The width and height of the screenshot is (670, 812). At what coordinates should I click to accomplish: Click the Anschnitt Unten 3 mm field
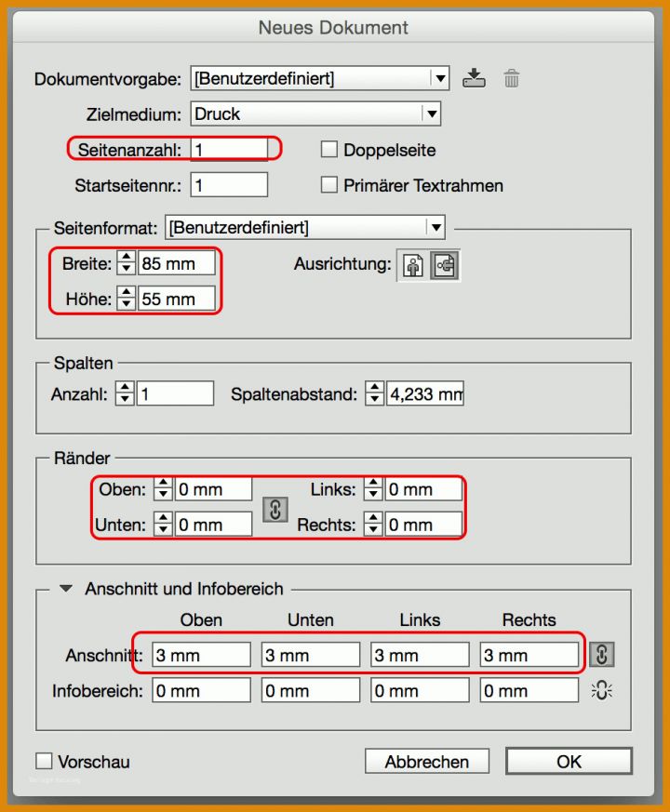click(311, 655)
